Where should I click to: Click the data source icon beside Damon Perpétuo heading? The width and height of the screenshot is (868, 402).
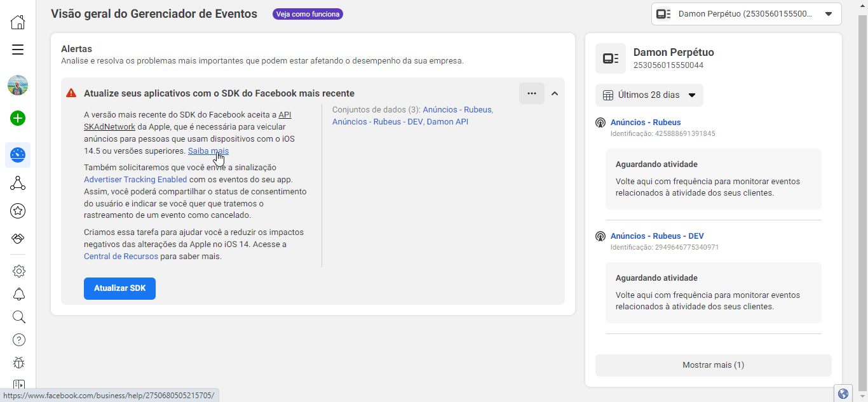pyautogui.click(x=611, y=58)
